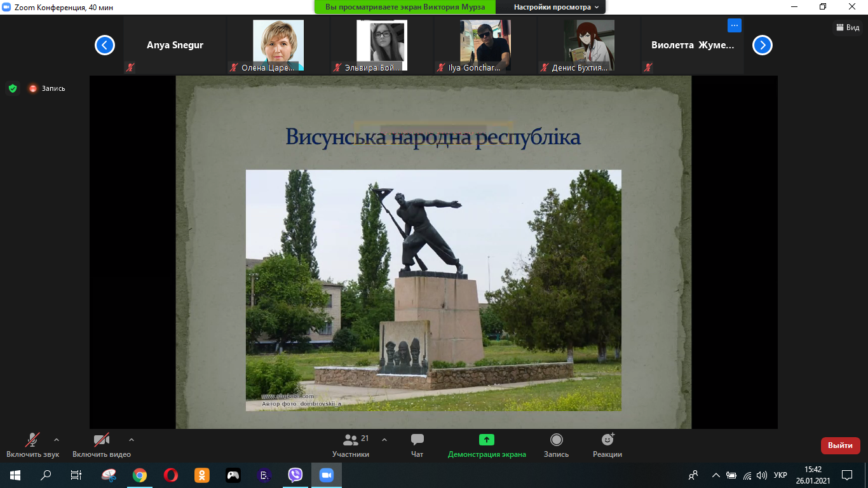
Task: Expand audio options arrow beside microphone
Action: (57, 439)
